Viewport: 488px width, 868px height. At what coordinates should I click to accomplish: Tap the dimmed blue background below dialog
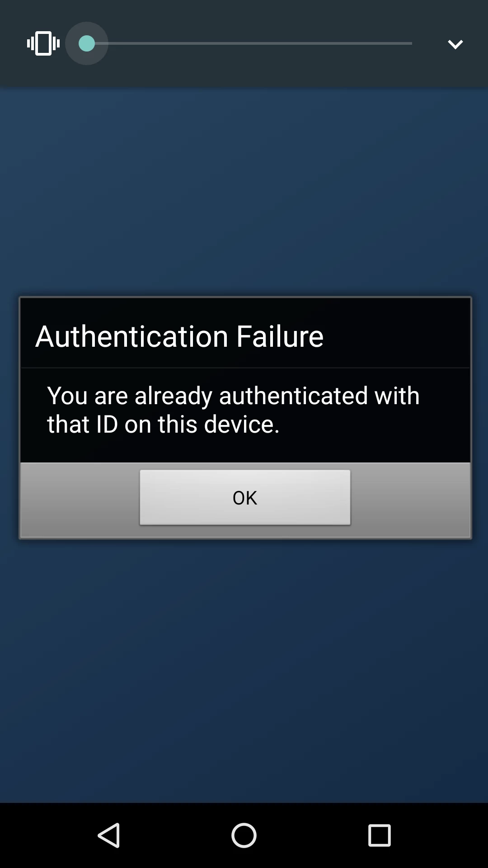tap(244, 669)
